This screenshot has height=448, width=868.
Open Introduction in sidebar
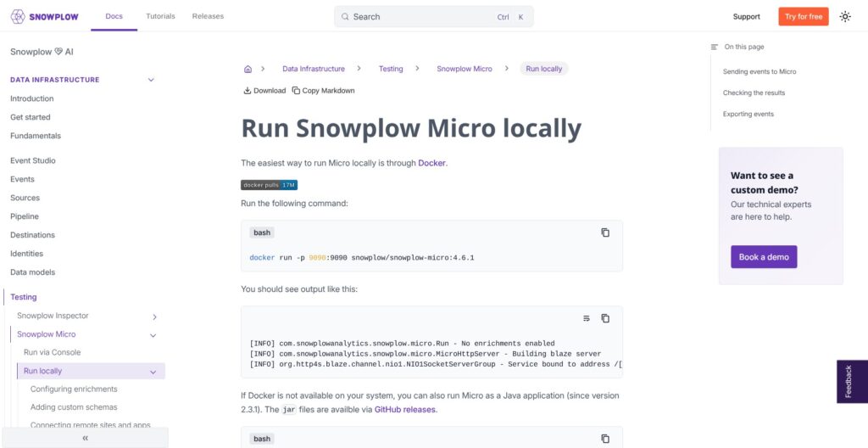(x=32, y=98)
